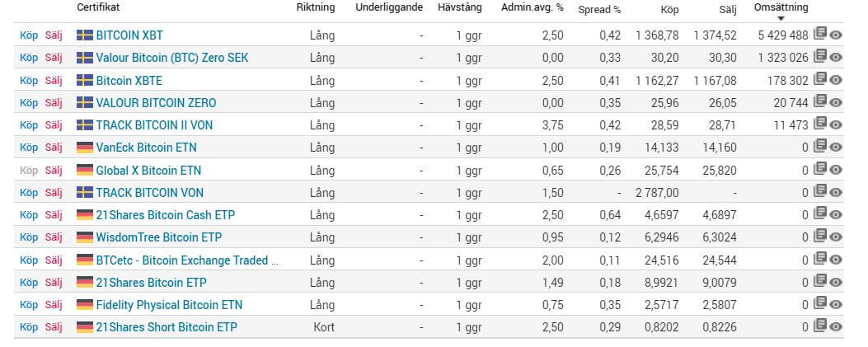
Task: Open BTCetc - Bitcoin Exchange Traded link
Action: coord(187,260)
